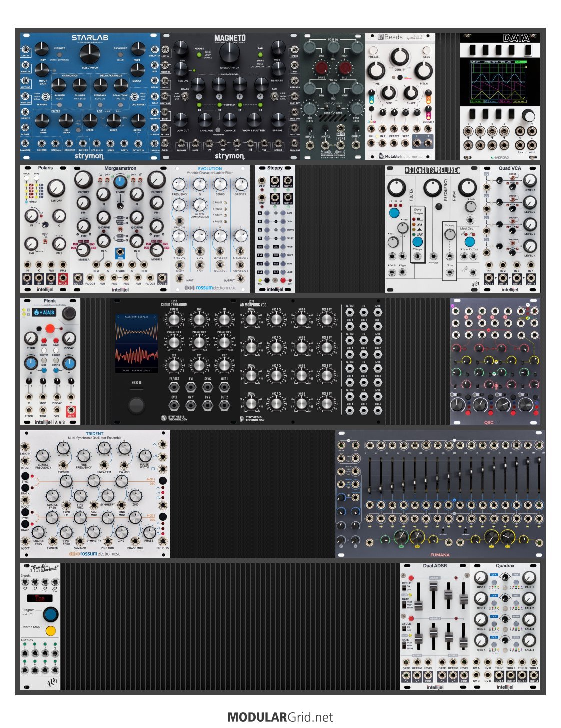
Task: Click the FREQUENCY knob on Rossum Evolution
Action: 180,184
